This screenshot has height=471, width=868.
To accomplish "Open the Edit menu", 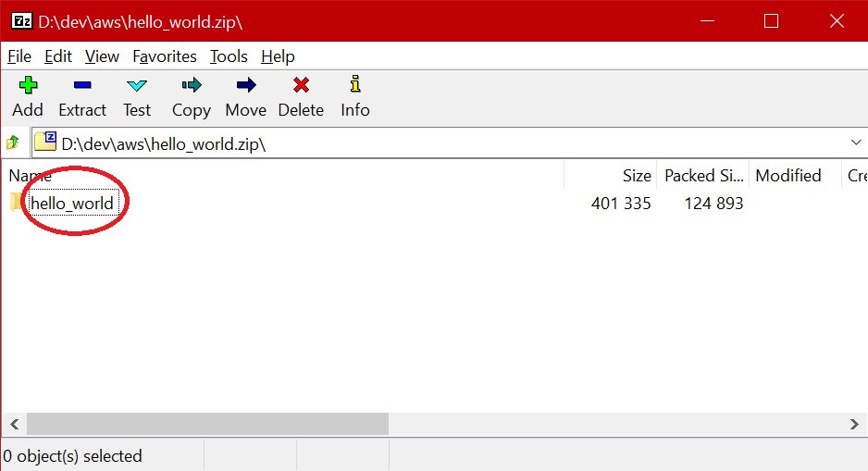I will (58, 56).
